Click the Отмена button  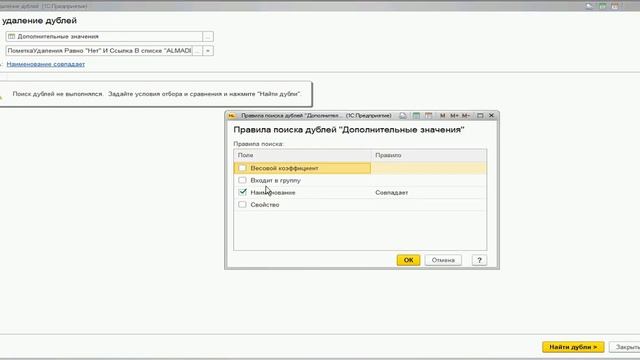443,260
